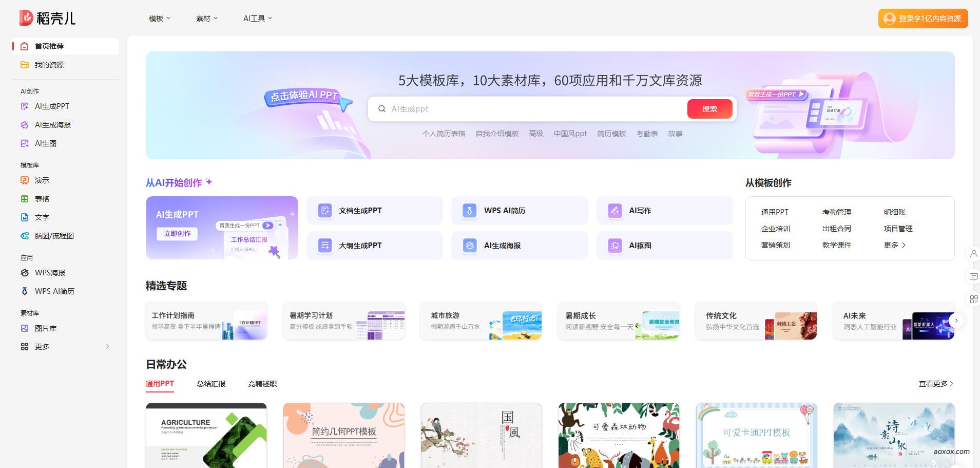Image resolution: width=980 pixels, height=468 pixels.
Task: Open the 表格 template library
Action: coord(42,199)
